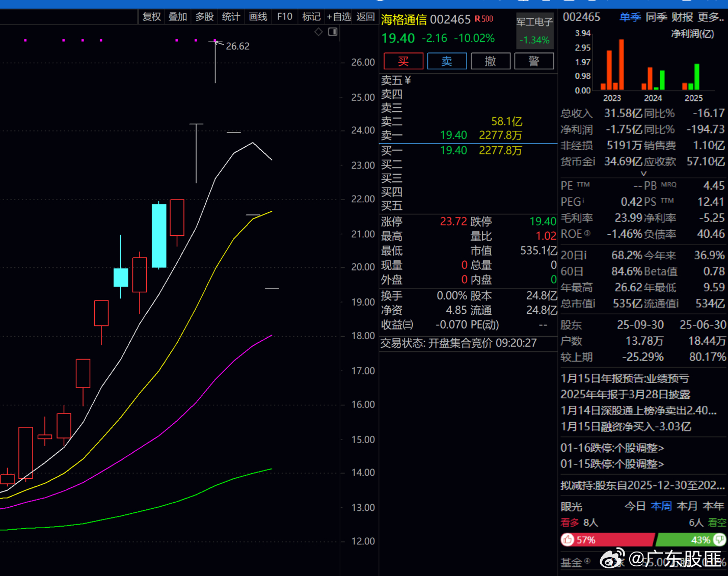Click the 换手 turnover value 0.00%

[452, 296]
